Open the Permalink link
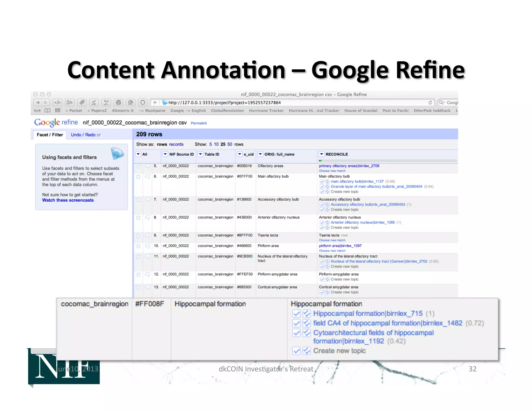The width and height of the screenshot is (532, 411). pyautogui.click(x=199, y=123)
